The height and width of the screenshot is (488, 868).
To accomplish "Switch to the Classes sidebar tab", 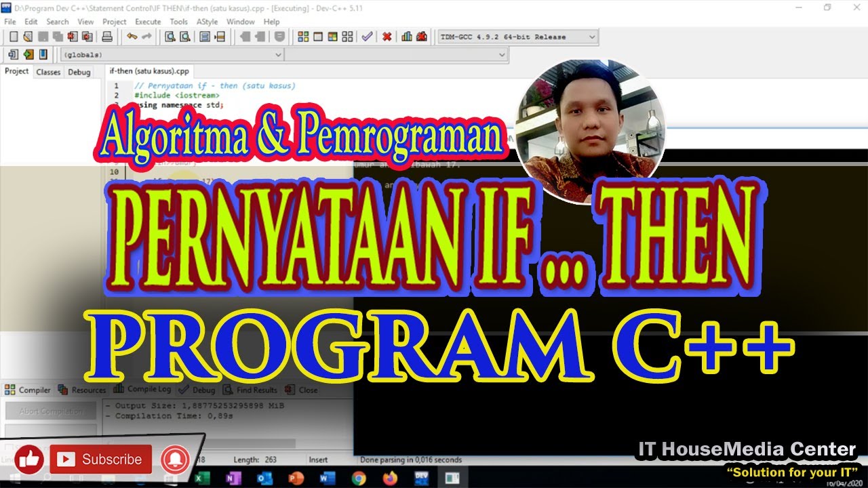I will point(48,72).
